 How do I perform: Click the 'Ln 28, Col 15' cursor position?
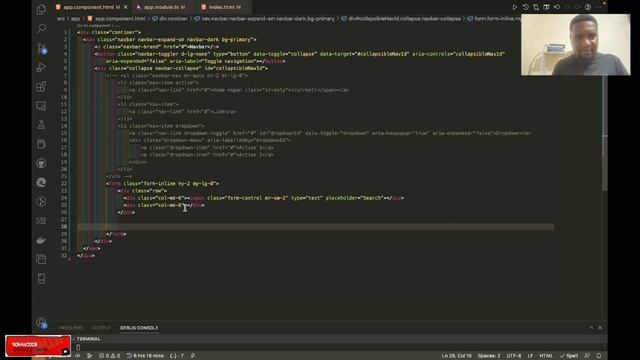tap(456, 356)
